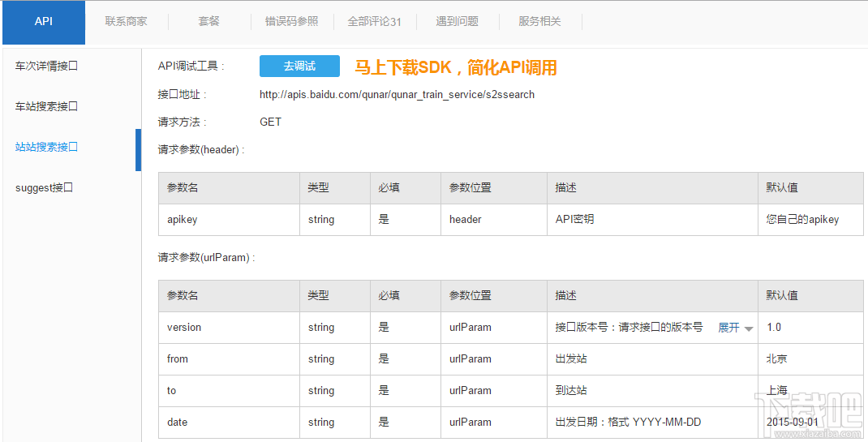
Task: Click the 去调试 debug button
Action: point(299,67)
